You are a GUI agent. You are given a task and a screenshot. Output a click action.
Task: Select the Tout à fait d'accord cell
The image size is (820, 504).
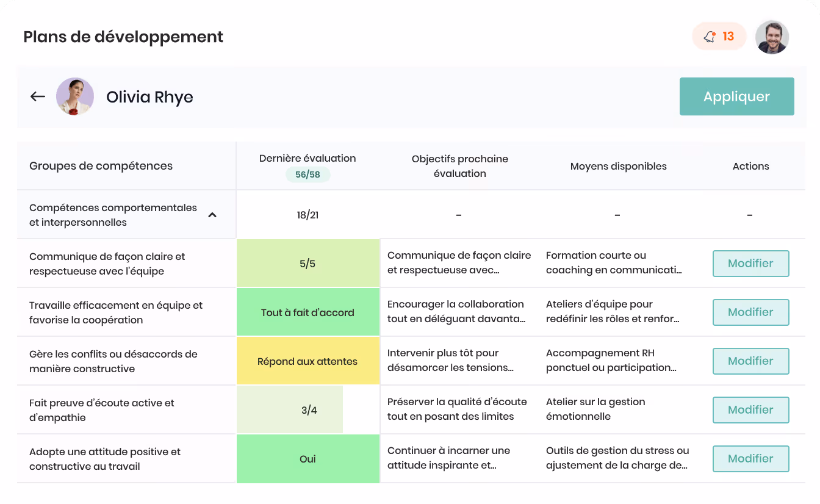[x=307, y=312]
